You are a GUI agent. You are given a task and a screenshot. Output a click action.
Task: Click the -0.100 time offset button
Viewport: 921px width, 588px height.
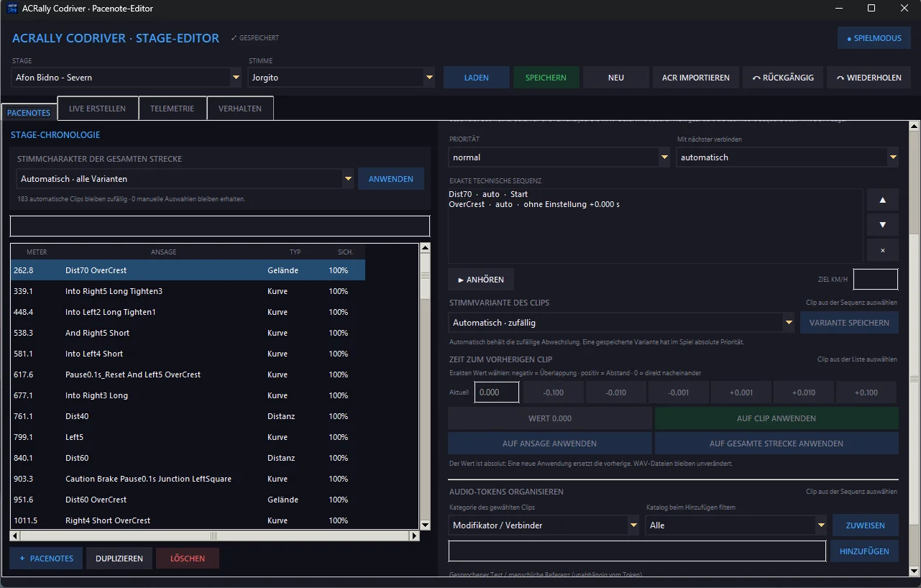point(554,392)
